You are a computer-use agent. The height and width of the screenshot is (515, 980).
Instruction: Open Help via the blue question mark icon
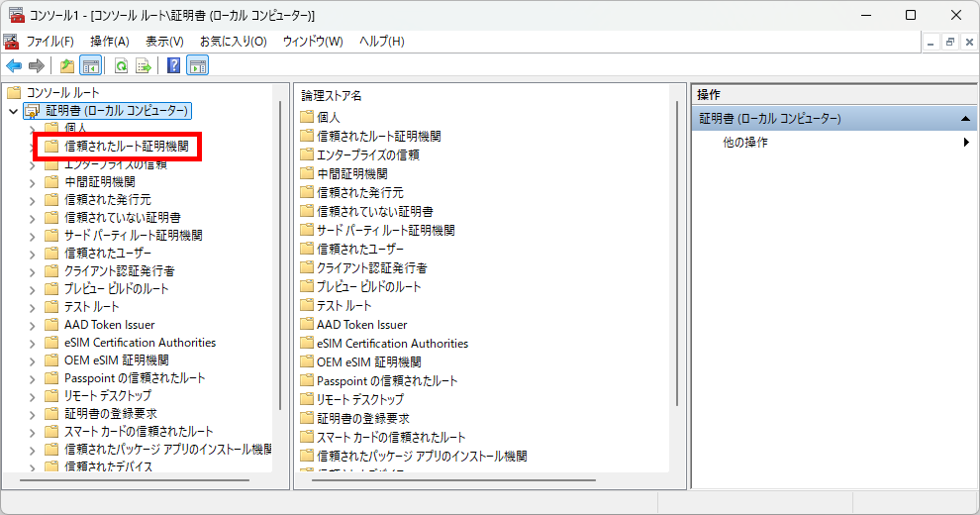[174, 66]
